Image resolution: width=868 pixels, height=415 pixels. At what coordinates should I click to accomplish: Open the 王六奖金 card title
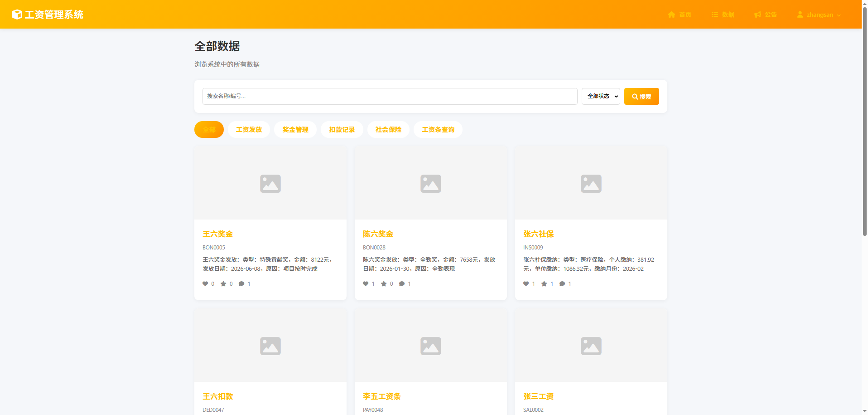click(217, 234)
